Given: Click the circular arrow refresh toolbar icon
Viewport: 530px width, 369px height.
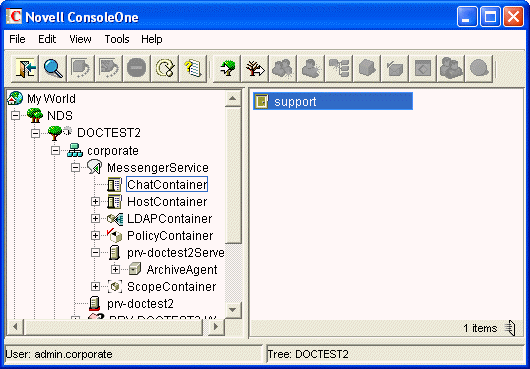Looking at the screenshot, I should [165, 69].
